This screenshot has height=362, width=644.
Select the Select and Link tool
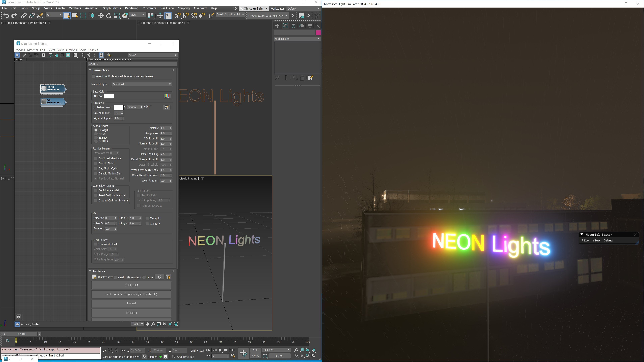[23, 16]
